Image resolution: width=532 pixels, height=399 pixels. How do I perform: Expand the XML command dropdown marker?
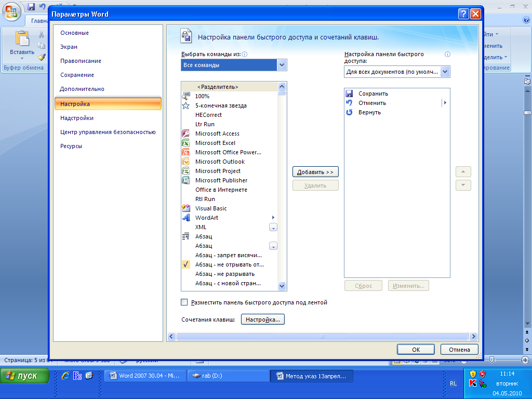(273, 228)
